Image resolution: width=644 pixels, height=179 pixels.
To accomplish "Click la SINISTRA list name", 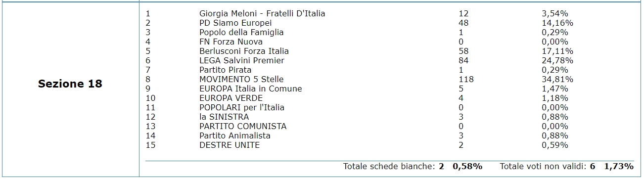I will point(224,117).
